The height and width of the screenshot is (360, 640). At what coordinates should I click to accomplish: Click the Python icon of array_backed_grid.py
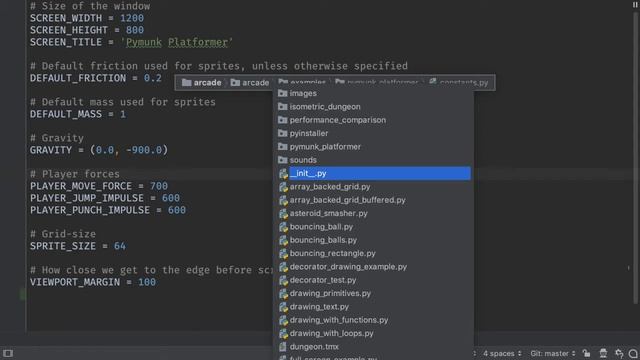click(x=283, y=187)
